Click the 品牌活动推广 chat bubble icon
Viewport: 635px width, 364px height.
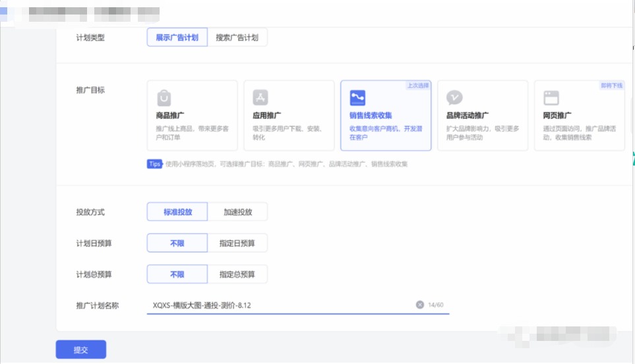454,98
